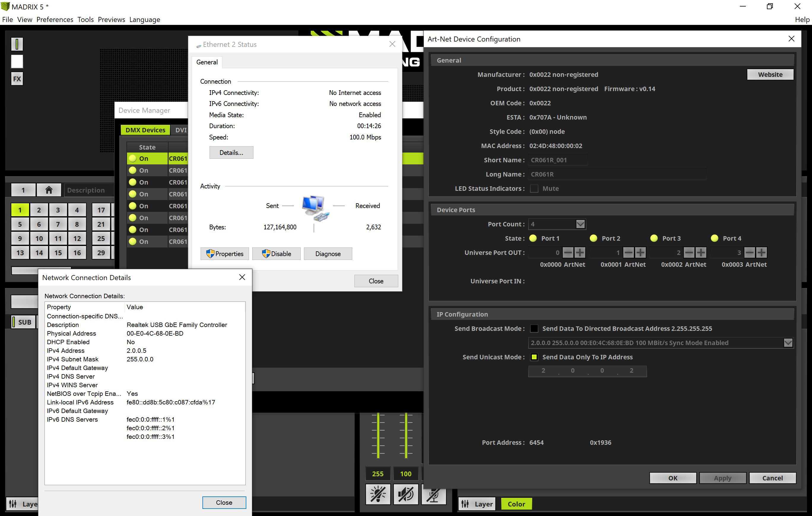Click Disable in Ethernet 2 Status
The height and width of the screenshot is (516, 812).
276,254
